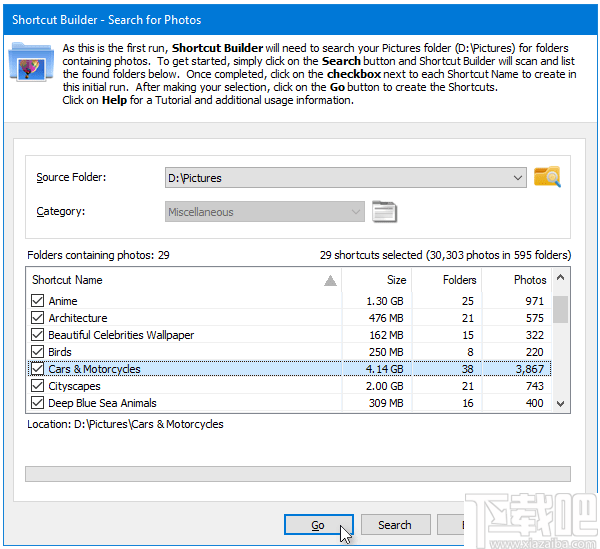The image size is (600, 549).
Task: Sort list by Shortcut Name column
Action: pyautogui.click(x=184, y=280)
